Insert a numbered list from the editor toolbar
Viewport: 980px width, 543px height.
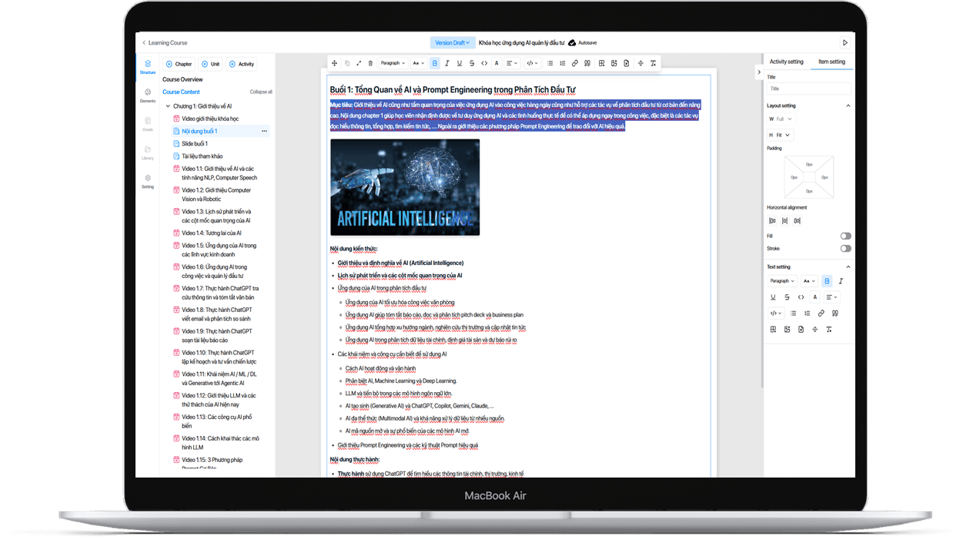(x=563, y=63)
